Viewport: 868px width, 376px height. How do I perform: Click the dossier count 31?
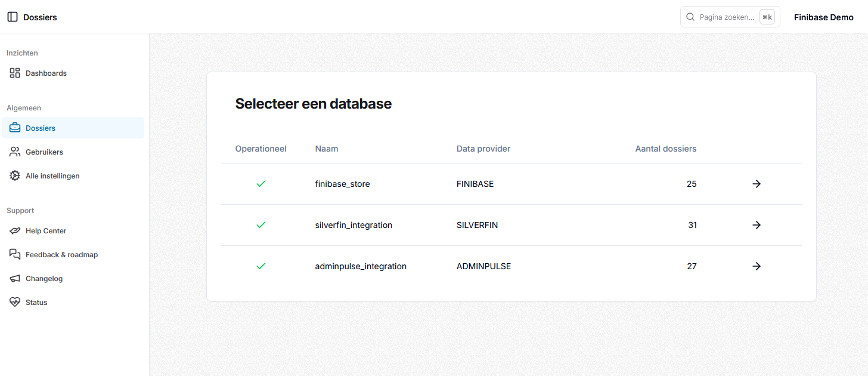692,225
